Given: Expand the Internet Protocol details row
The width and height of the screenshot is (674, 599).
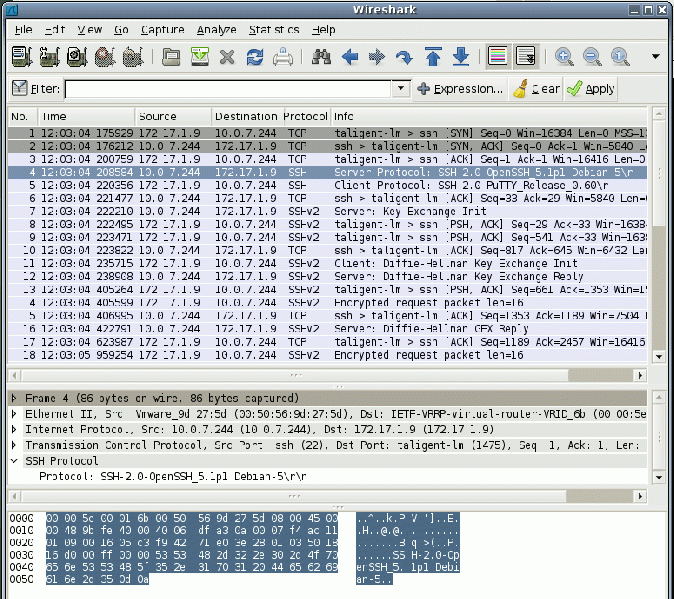Looking at the screenshot, I should [14, 429].
